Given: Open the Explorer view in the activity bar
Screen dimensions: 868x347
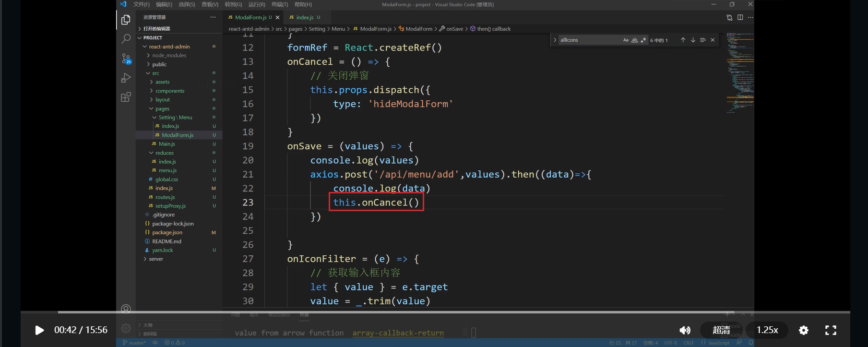Looking at the screenshot, I should (126, 20).
